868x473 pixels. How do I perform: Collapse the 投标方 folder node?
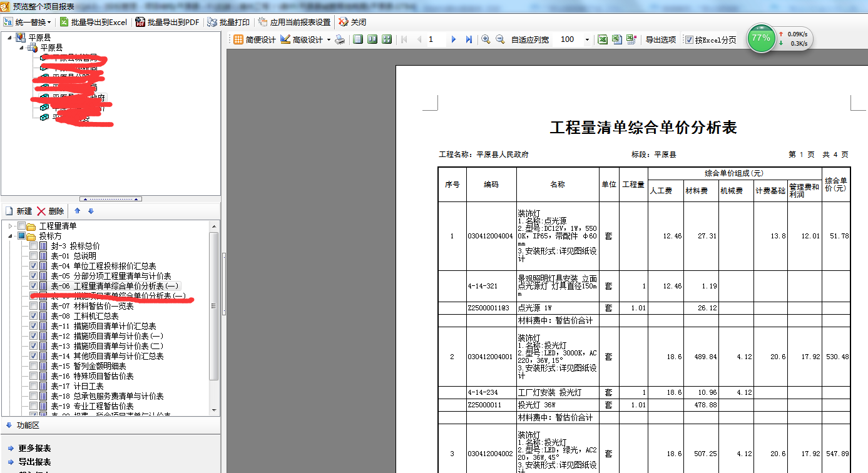coord(10,236)
